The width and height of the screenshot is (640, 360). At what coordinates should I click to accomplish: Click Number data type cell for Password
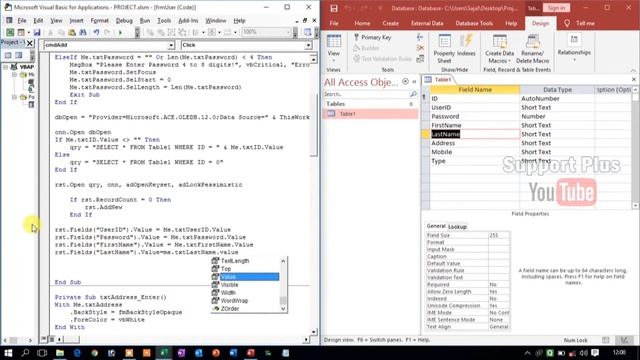point(557,116)
